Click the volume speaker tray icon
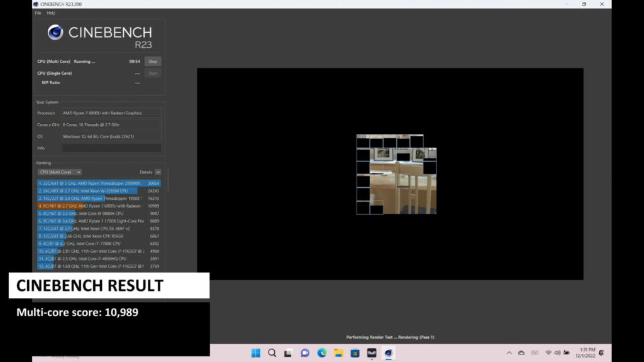The image size is (644, 362). pos(557,353)
